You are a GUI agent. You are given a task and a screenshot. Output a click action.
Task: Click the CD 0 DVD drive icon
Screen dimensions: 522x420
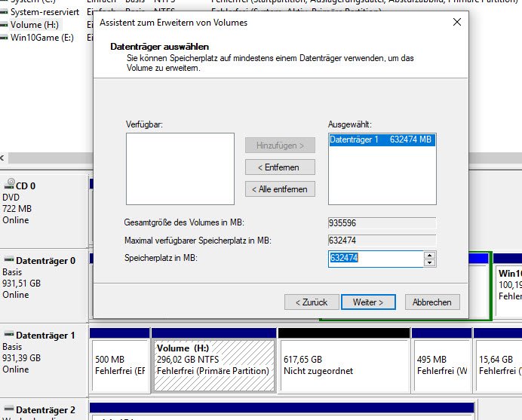click(9, 184)
